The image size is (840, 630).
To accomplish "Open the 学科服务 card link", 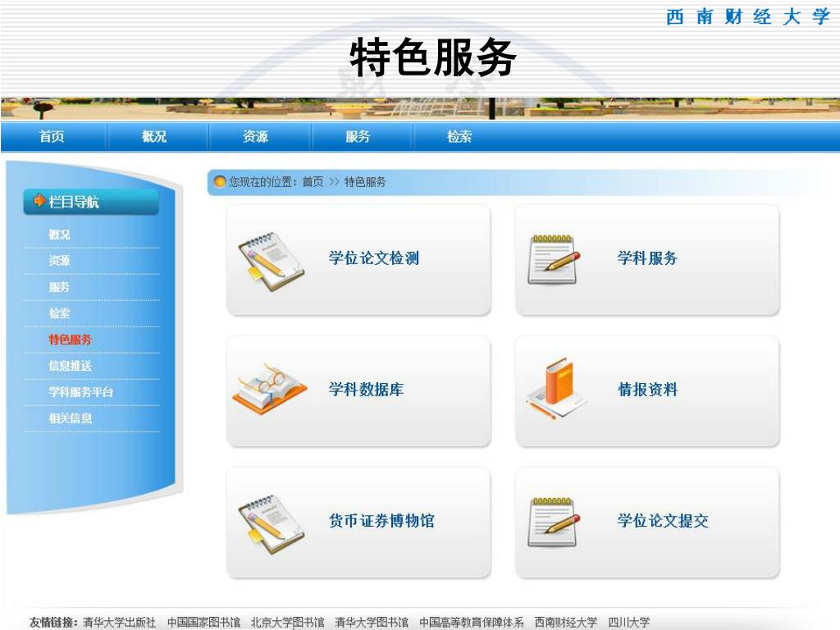I will (x=648, y=258).
